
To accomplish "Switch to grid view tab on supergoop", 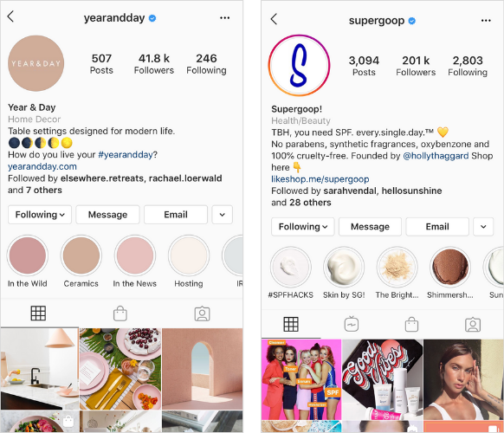I will click(x=291, y=324).
